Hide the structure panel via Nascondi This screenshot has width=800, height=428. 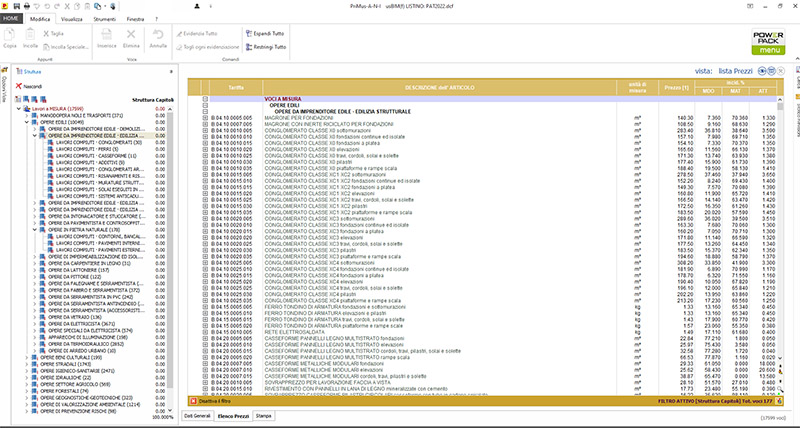click(x=29, y=86)
